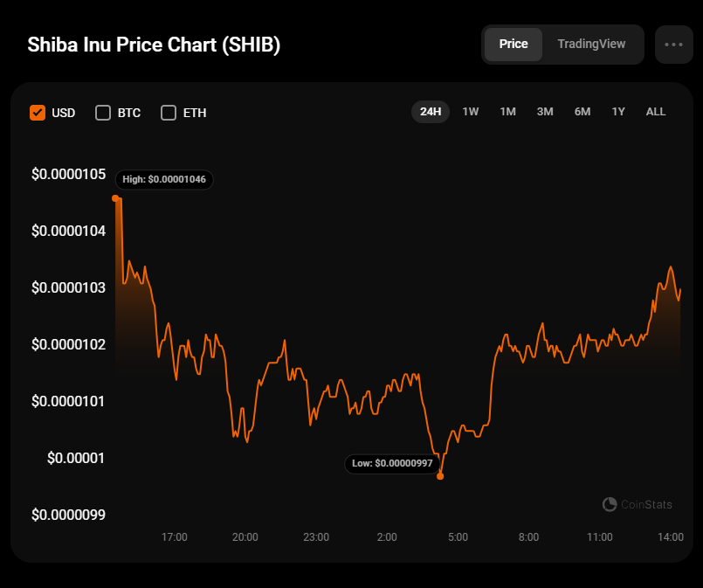Enable the ETH currency checkbox

click(x=169, y=113)
